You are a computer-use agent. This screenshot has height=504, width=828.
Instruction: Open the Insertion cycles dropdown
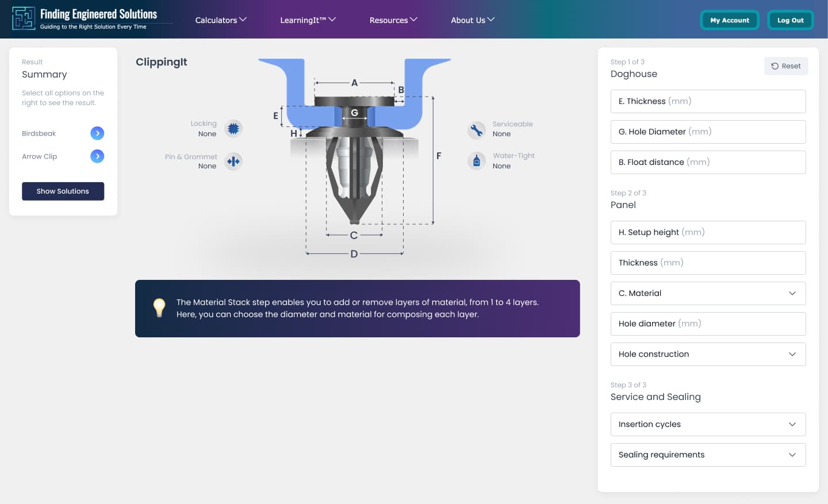[708, 424]
